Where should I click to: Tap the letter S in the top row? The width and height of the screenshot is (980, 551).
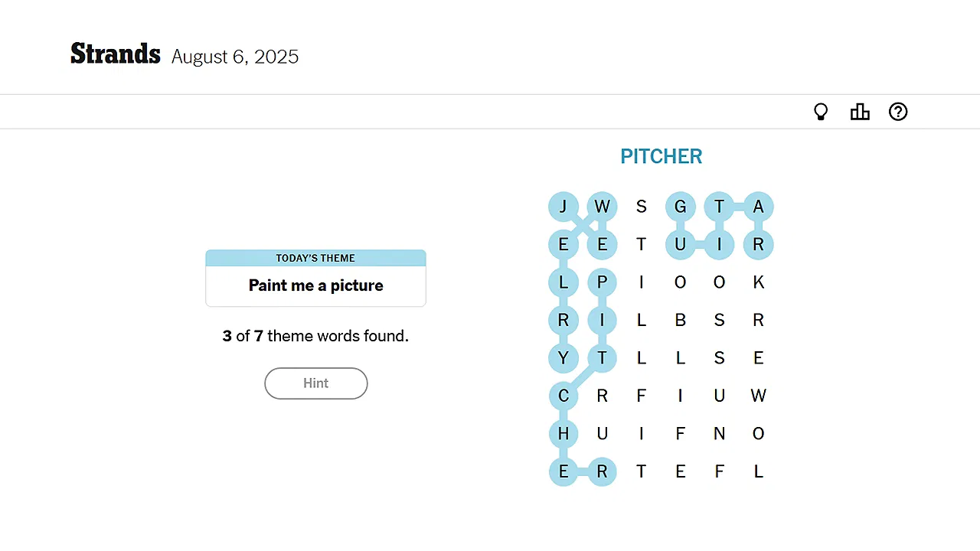641,207
